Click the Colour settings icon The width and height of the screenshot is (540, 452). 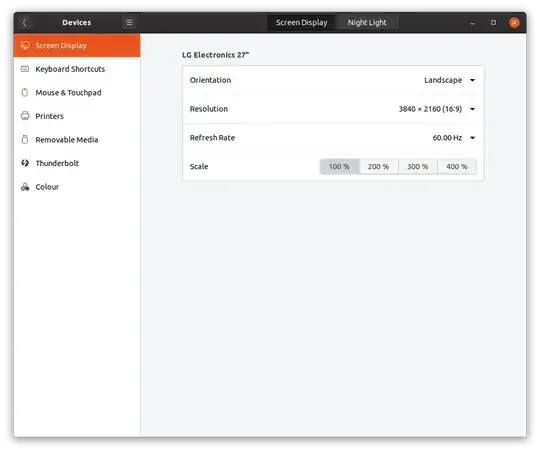[25, 187]
